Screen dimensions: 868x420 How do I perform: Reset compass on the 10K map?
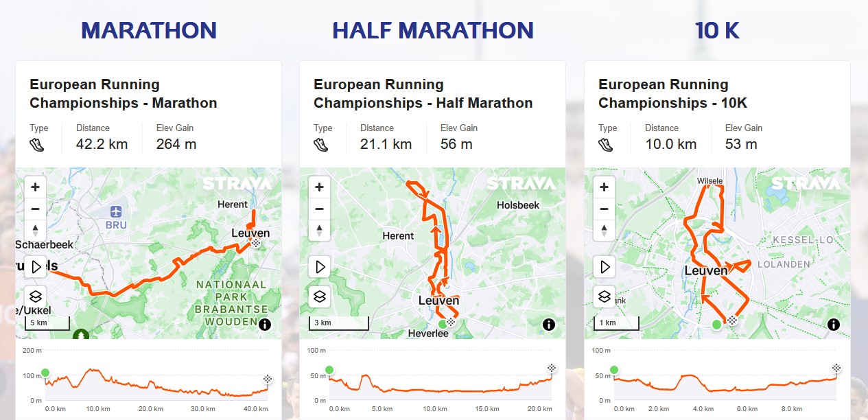[604, 230]
